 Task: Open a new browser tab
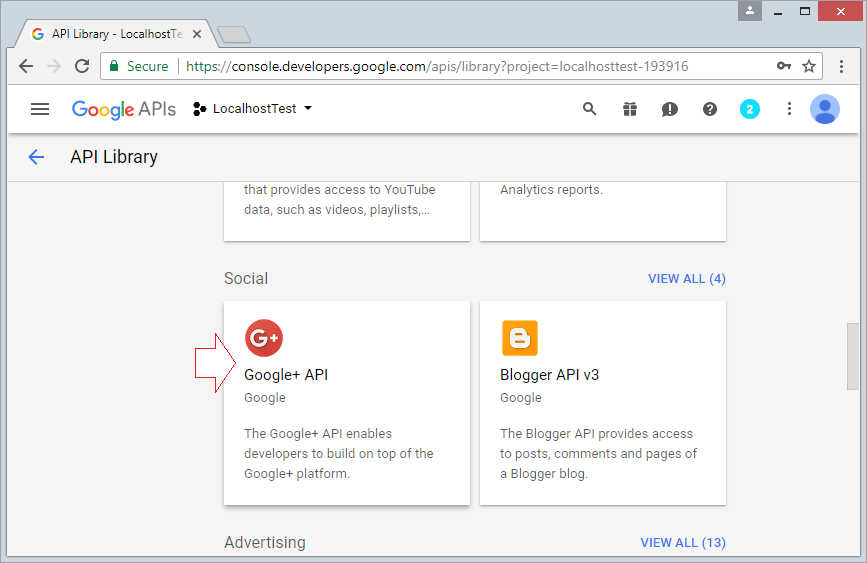234,34
